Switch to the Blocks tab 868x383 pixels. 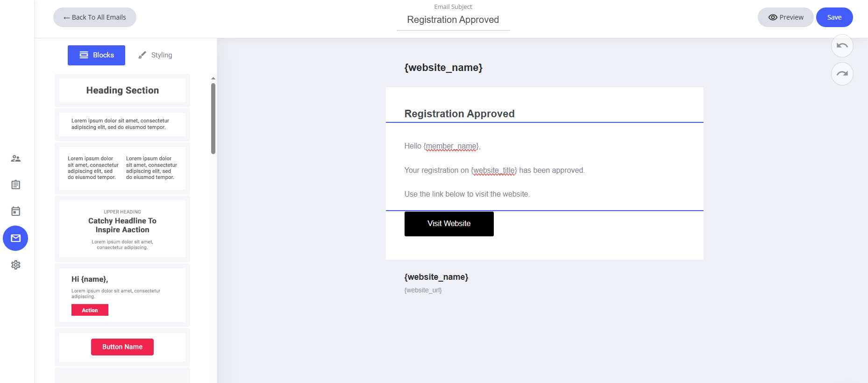(96, 55)
